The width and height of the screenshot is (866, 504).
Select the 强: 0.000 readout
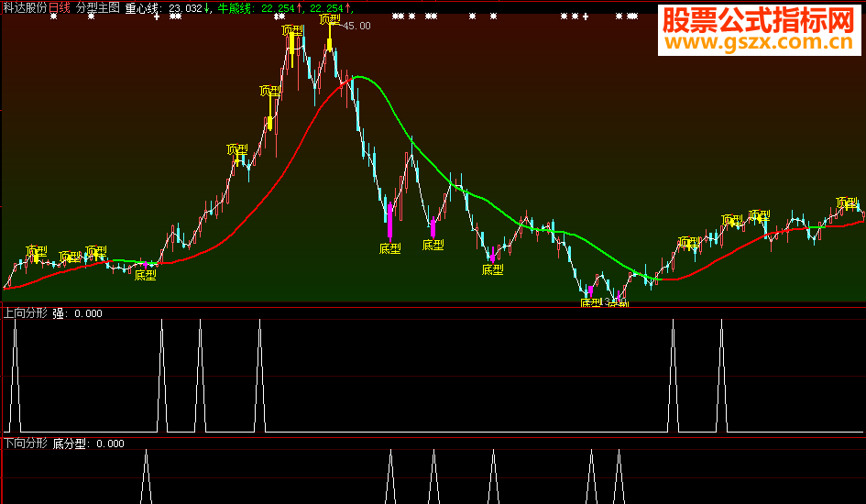[x=77, y=313]
